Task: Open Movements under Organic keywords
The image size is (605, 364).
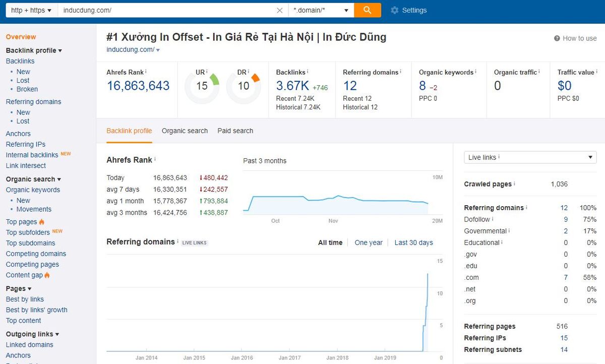Action: point(34,209)
